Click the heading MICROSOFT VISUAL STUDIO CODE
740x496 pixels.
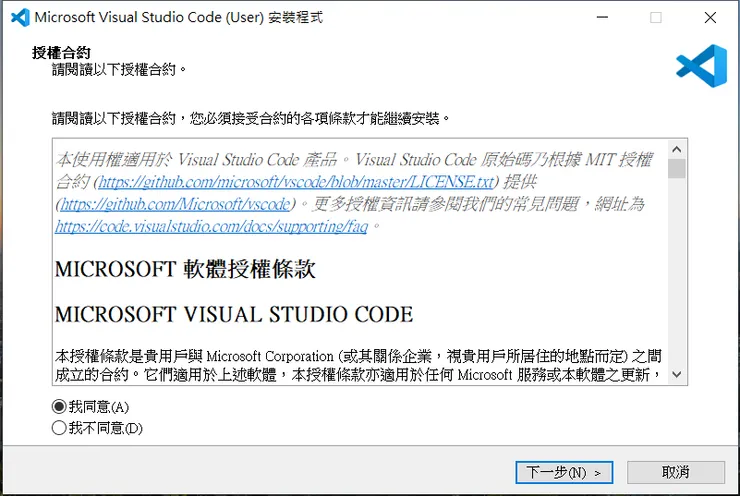point(234,314)
